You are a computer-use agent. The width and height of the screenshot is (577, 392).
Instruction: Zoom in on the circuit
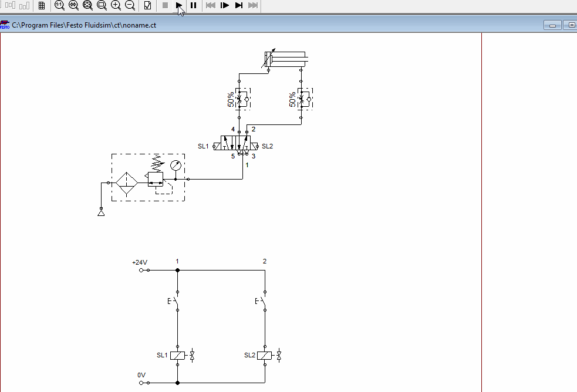[115, 5]
